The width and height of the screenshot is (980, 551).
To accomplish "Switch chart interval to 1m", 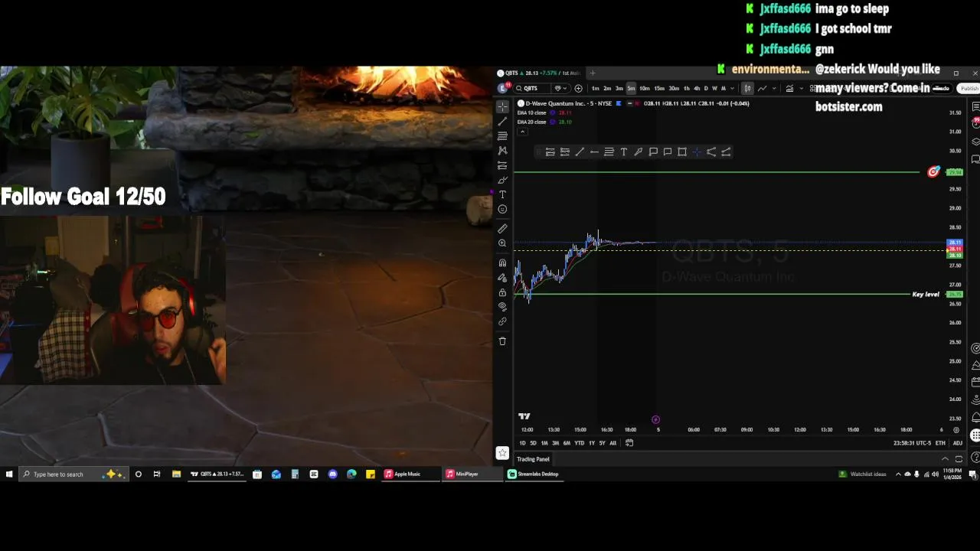I will (595, 88).
